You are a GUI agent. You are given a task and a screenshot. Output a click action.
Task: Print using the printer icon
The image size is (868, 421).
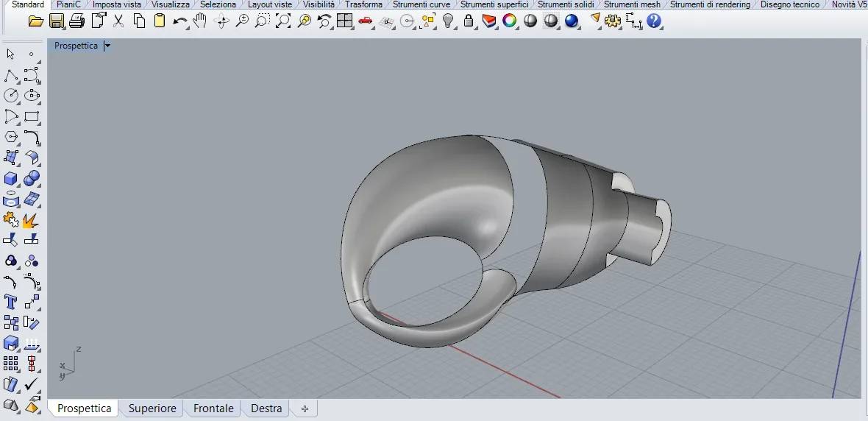(77, 21)
